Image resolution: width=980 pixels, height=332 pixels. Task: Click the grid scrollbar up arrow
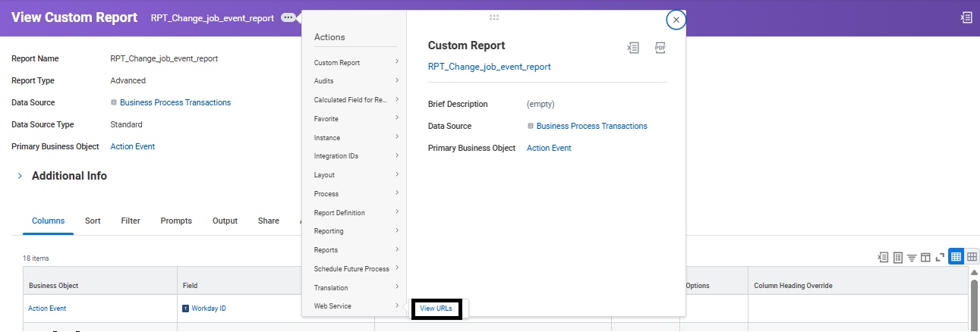coord(974,272)
